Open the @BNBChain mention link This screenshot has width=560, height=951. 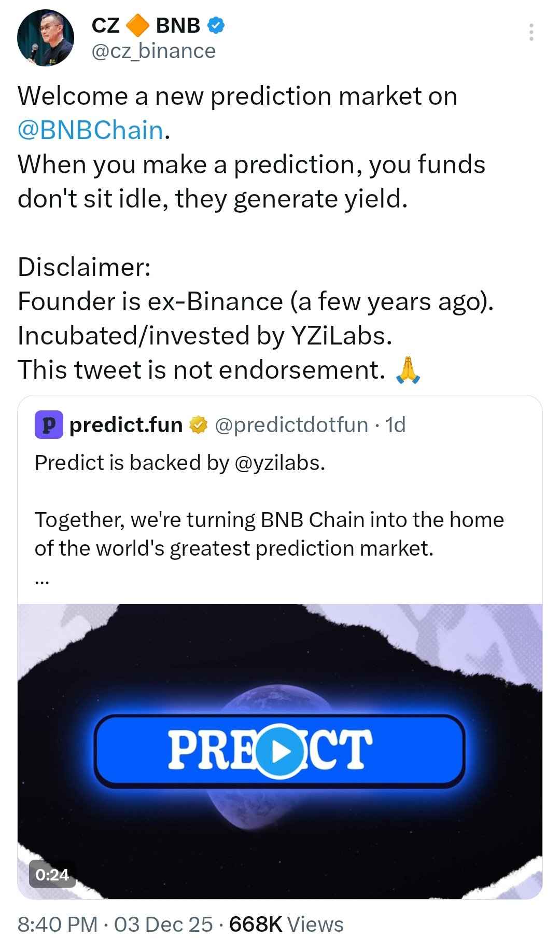tap(91, 130)
